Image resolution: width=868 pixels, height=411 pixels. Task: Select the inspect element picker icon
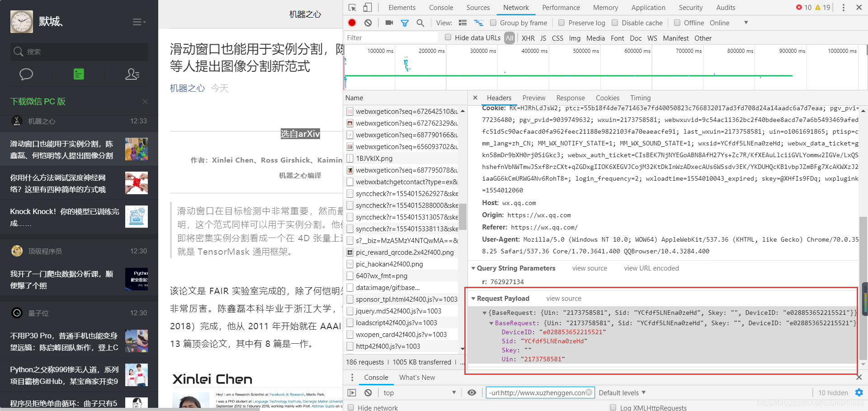point(353,8)
